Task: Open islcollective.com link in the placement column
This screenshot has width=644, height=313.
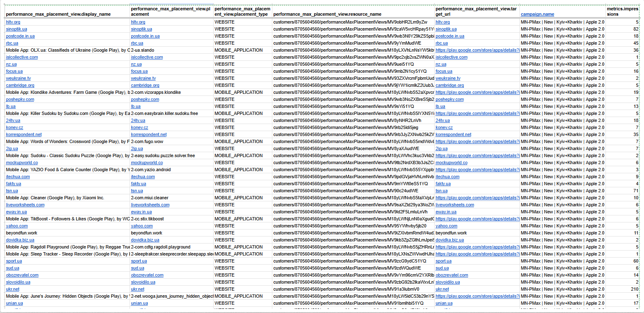Action: [x=147, y=57]
